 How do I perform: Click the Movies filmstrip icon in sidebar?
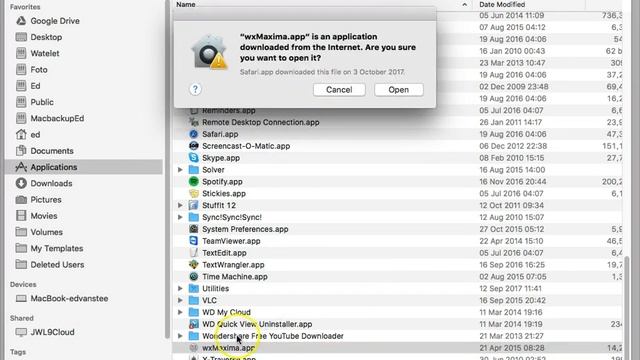coord(21,216)
